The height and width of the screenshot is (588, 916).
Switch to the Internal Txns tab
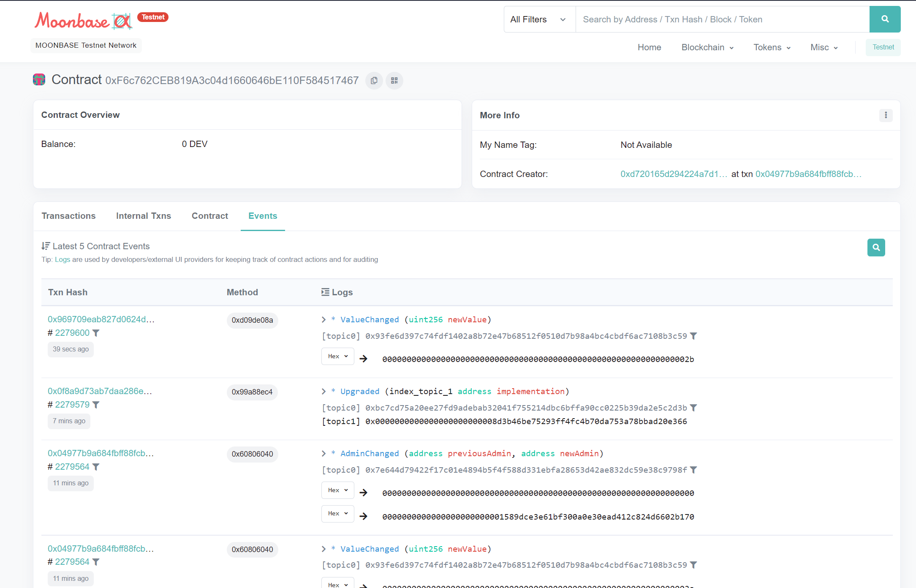(144, 216)
